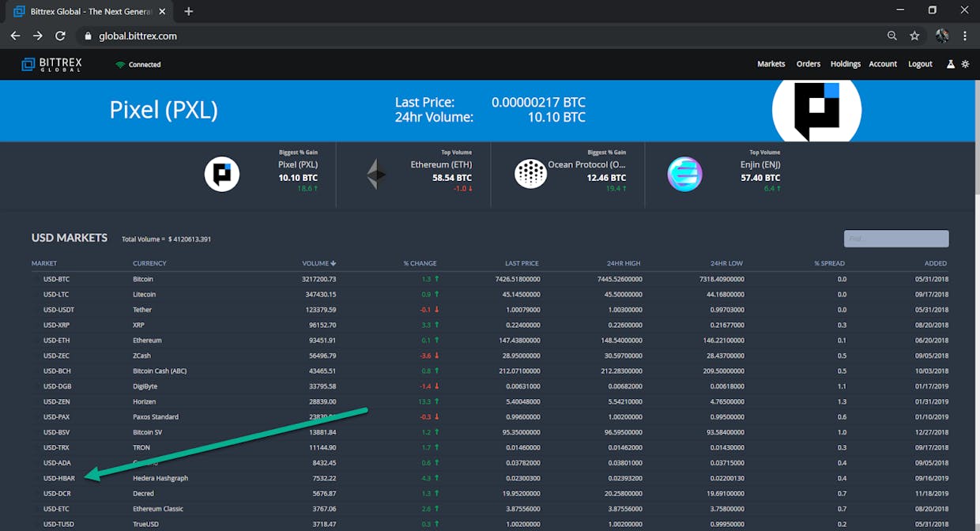Image resolution: width=980 pixels, height=531 pixels.
Task: Click the browser forward arrow
Action: click(x=38, y=36)
